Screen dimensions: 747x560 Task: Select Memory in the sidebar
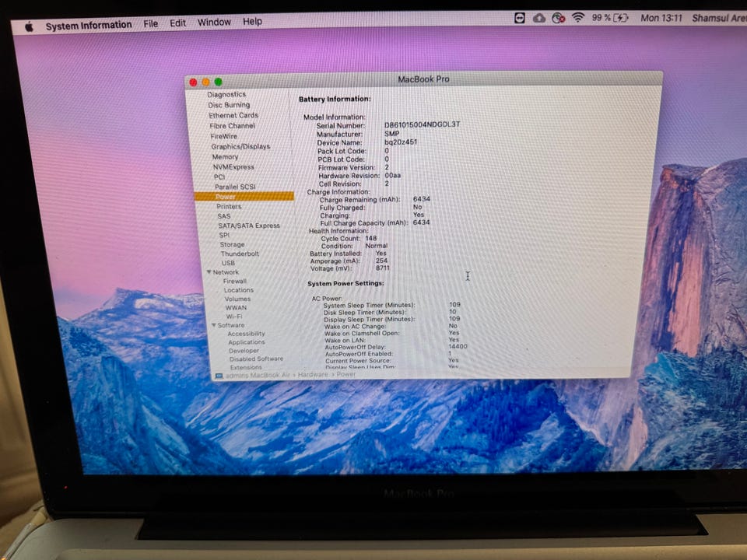[x=225, y=156]
